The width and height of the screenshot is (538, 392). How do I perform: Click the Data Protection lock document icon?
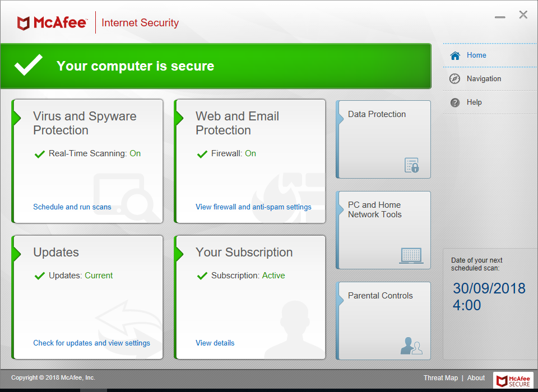pyautogui.click(x=412, y=165)
